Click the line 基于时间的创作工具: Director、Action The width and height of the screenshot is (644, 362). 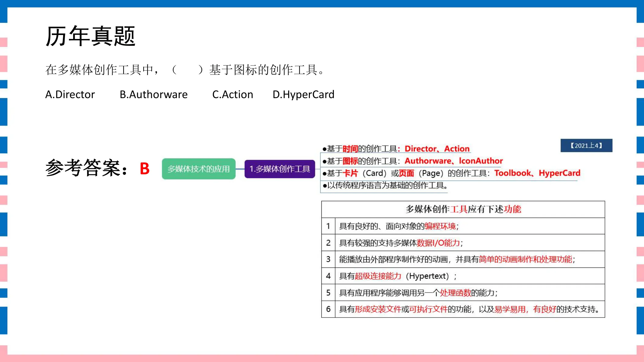396,149
